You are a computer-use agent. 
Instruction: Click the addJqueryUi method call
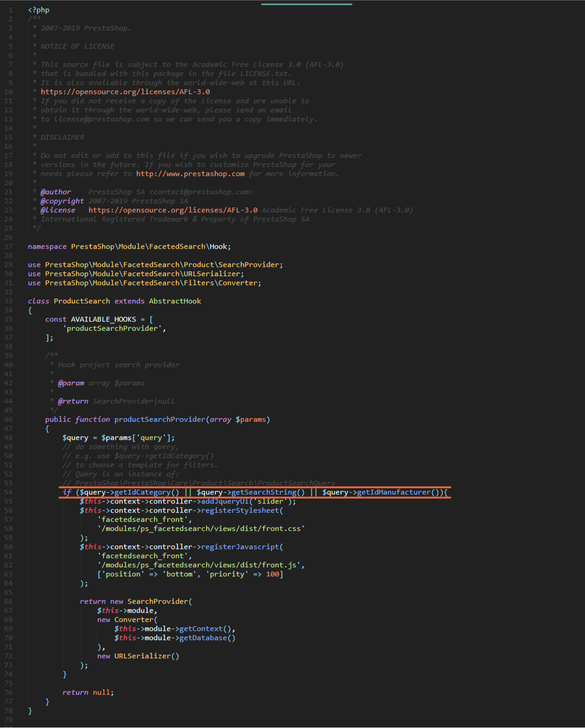(229, 501)
